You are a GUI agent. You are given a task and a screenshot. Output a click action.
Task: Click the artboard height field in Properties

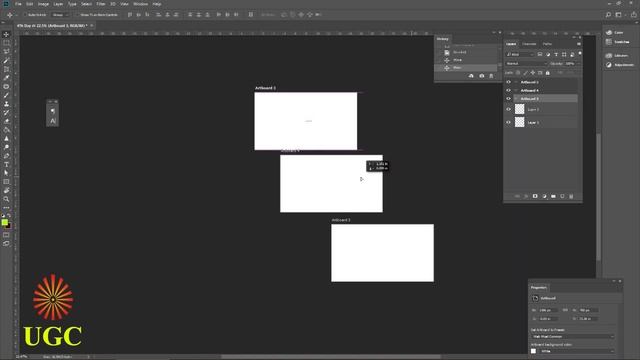(x=588, y=310)
